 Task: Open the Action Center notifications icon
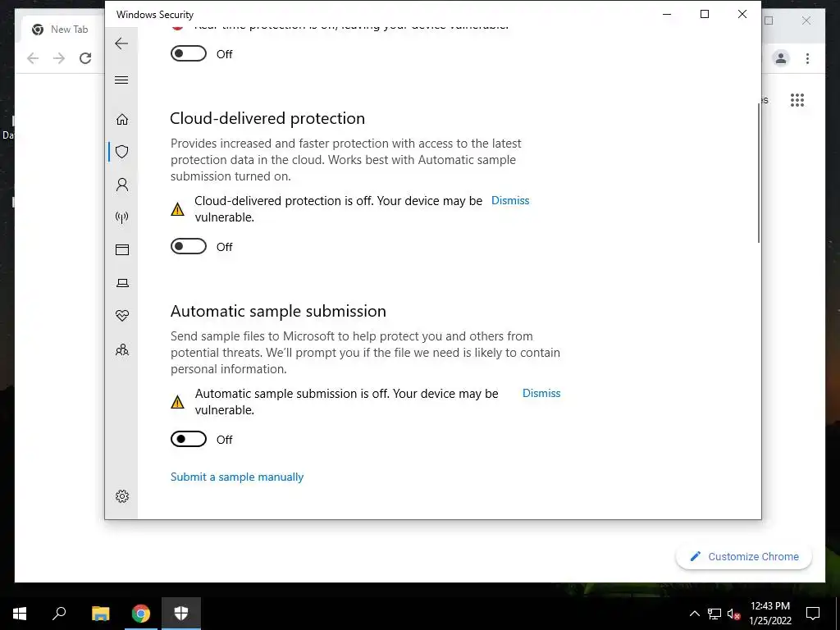(x=813, y=614)
